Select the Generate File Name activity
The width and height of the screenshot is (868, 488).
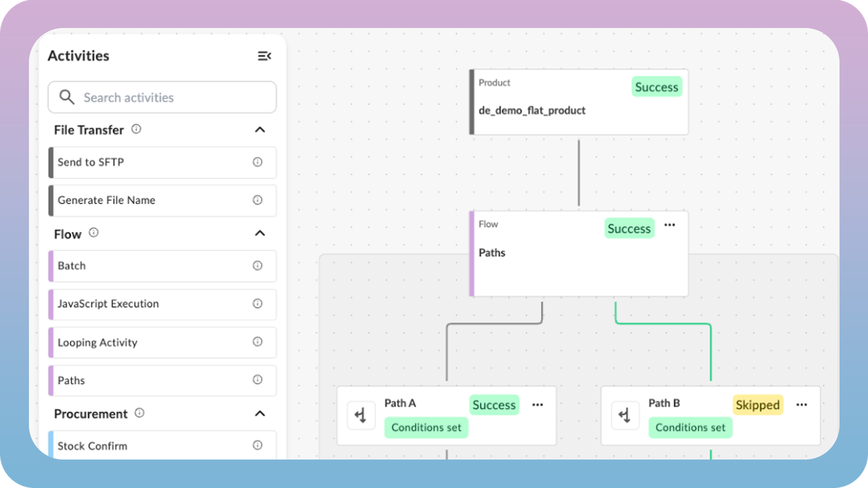pos(162,201)
